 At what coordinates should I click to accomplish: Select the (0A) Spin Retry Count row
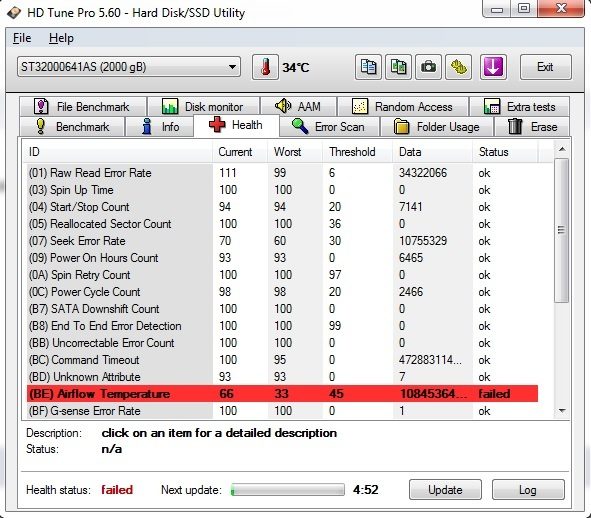point(282,275)
